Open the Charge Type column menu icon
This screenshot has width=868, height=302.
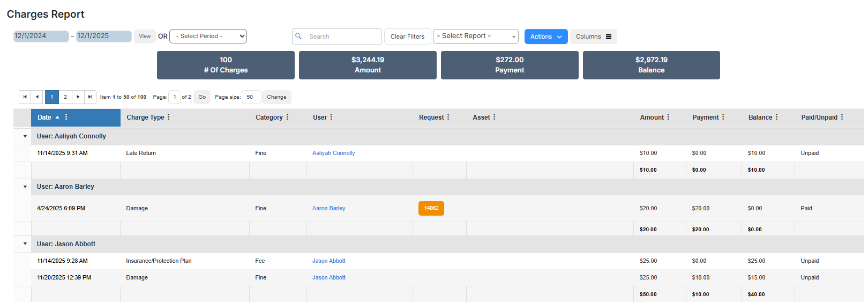[169, 117]
